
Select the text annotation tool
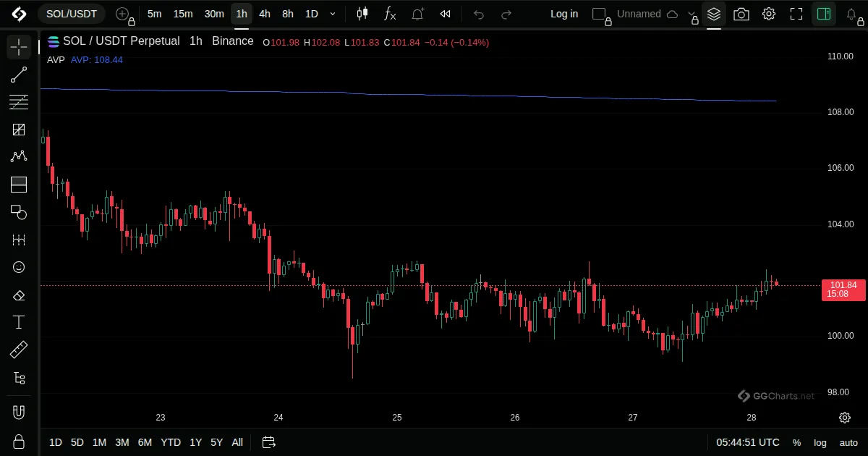19,322
